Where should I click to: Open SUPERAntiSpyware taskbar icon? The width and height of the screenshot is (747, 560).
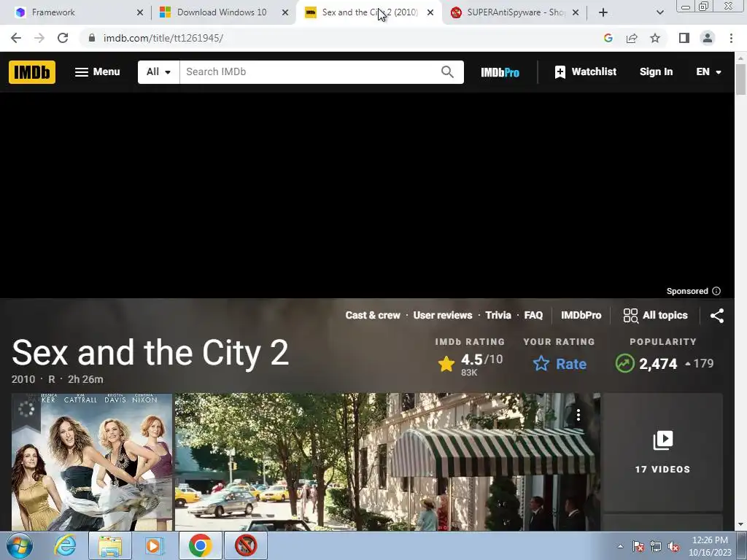point(246,545)
